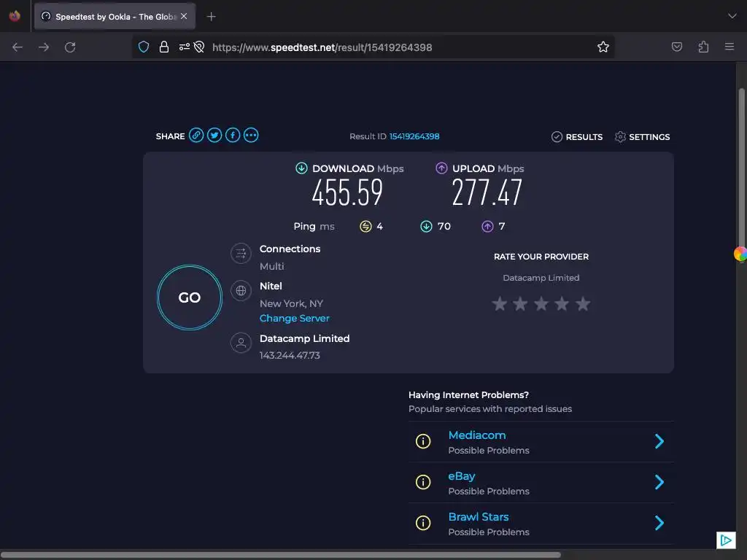Screen dimensions: 747x560
Task: Save page to Pocket icon
Action: coord(676,47)
